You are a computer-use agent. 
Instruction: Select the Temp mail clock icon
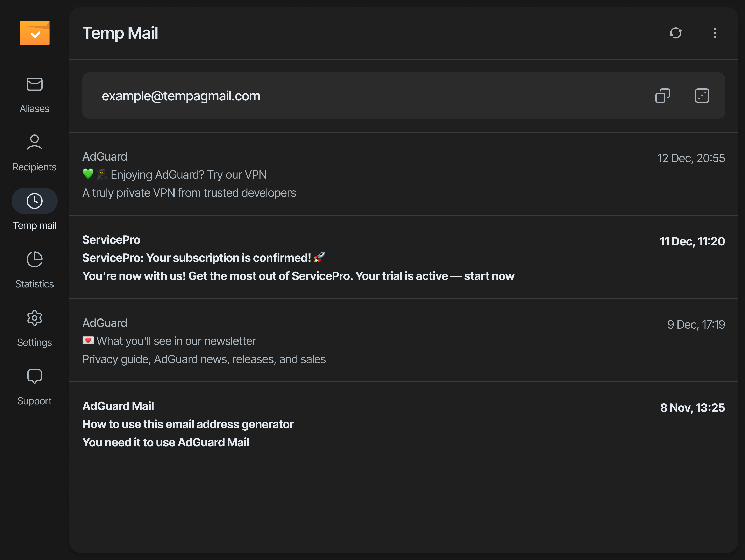(34, 201)
